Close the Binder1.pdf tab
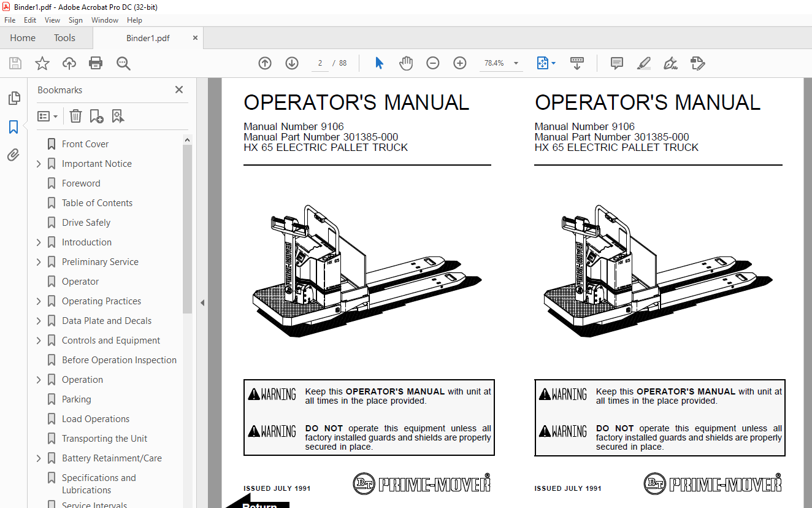 tap(195, 38)
